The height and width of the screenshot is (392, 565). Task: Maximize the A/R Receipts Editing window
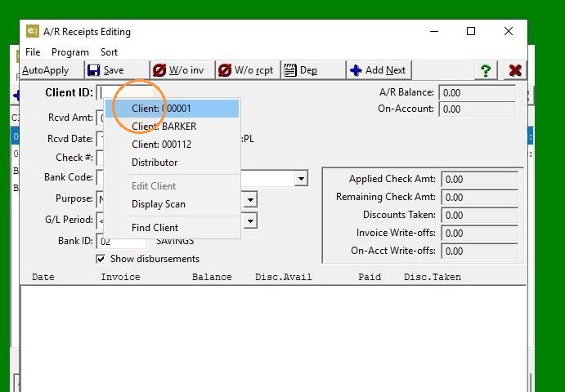(x=471, y=31)
